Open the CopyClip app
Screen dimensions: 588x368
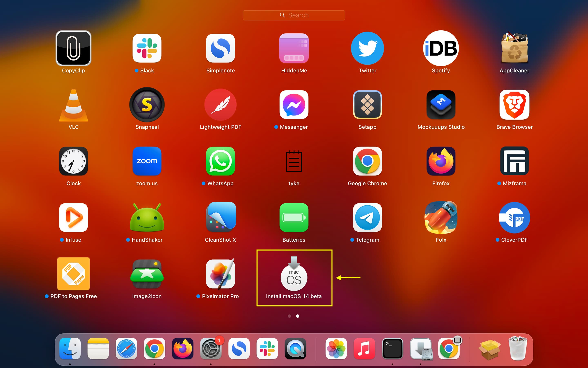click(73, 48)
